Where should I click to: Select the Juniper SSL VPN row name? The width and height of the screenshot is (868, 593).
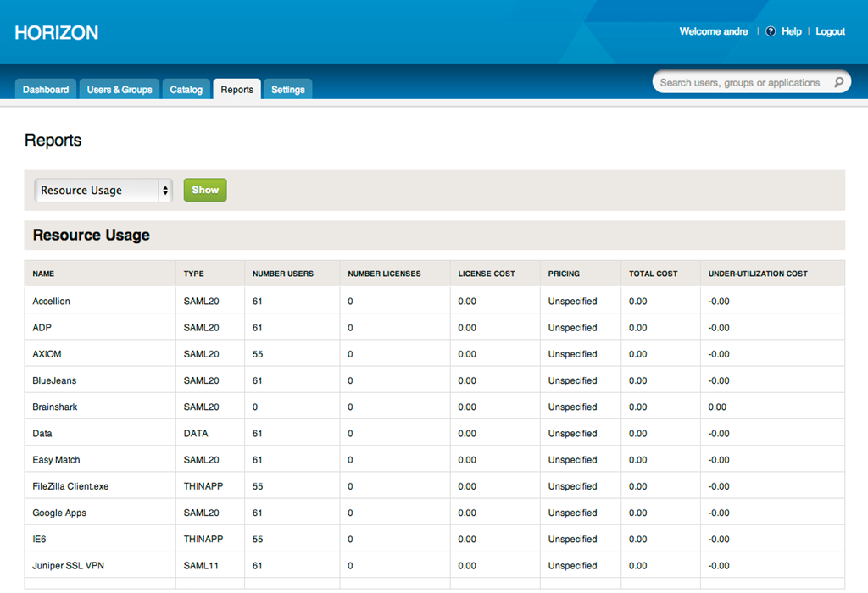tap(68, 566)
